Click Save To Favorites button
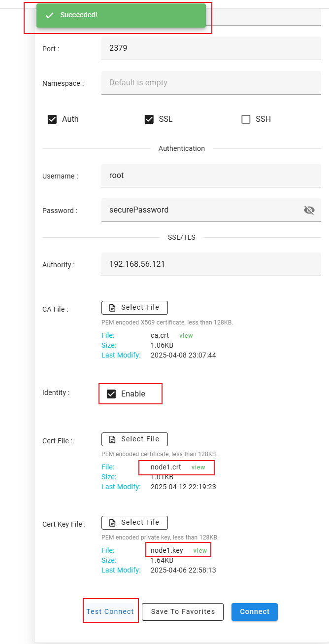 pos(183,611)
